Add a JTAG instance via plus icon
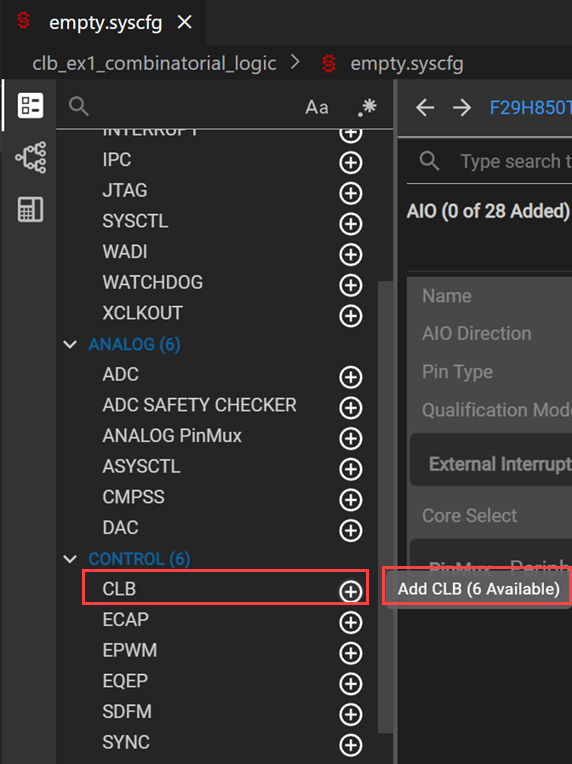This screenshot has height=764, width=572. [x=350, y=193]
